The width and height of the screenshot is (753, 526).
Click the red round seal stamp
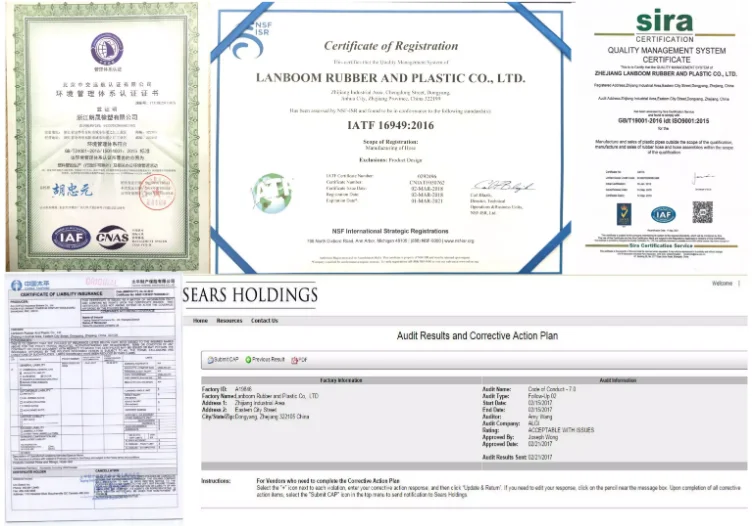tap(157, 193)
